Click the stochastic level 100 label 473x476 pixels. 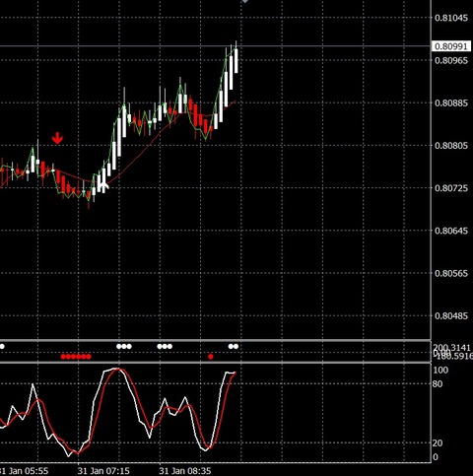click(440, 371)
